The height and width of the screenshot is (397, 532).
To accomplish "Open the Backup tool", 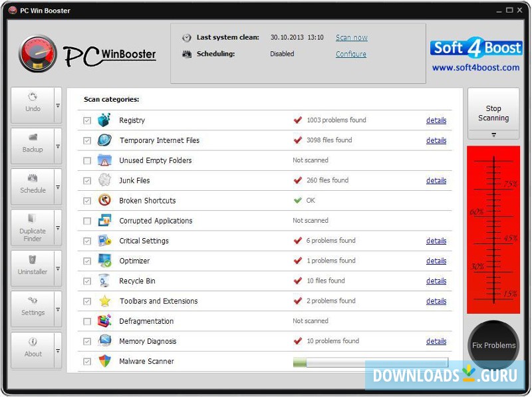I will point(33,146).
